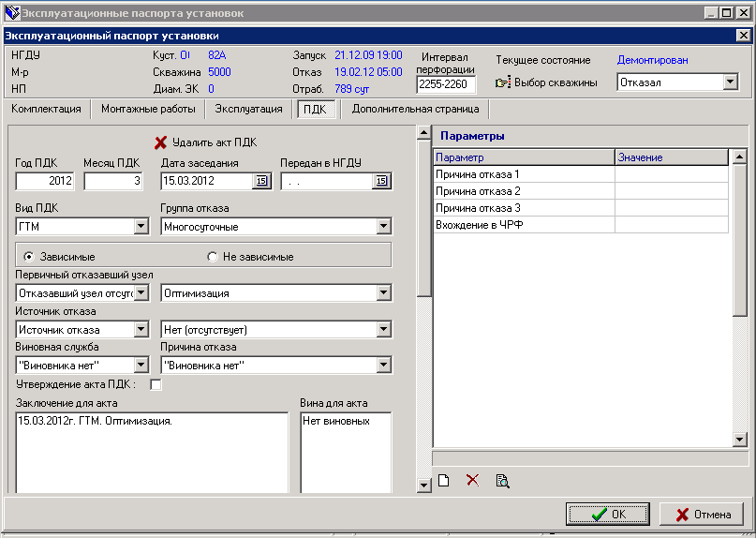Click Удалить акт ПДК text button
Image resolution: width=756 pixels, height=538 pixels.
[215, 142]
